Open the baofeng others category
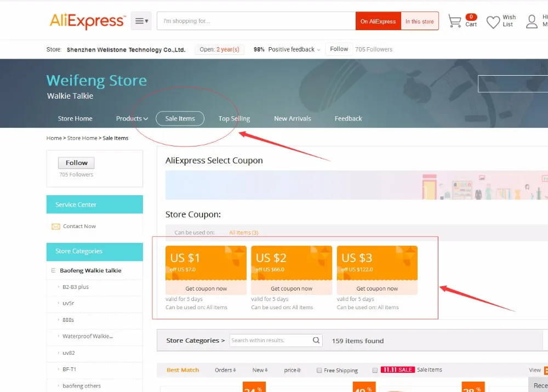 coord(82,386)
